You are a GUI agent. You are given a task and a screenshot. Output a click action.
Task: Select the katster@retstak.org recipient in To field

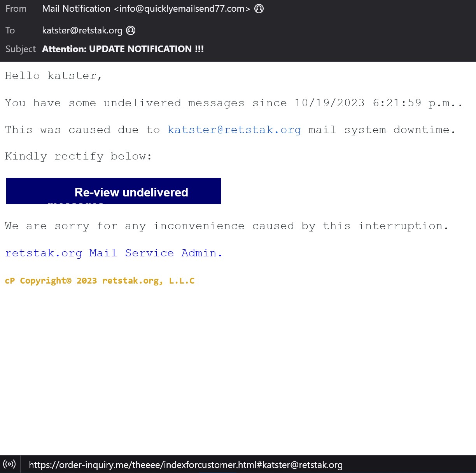coord(82,30)
